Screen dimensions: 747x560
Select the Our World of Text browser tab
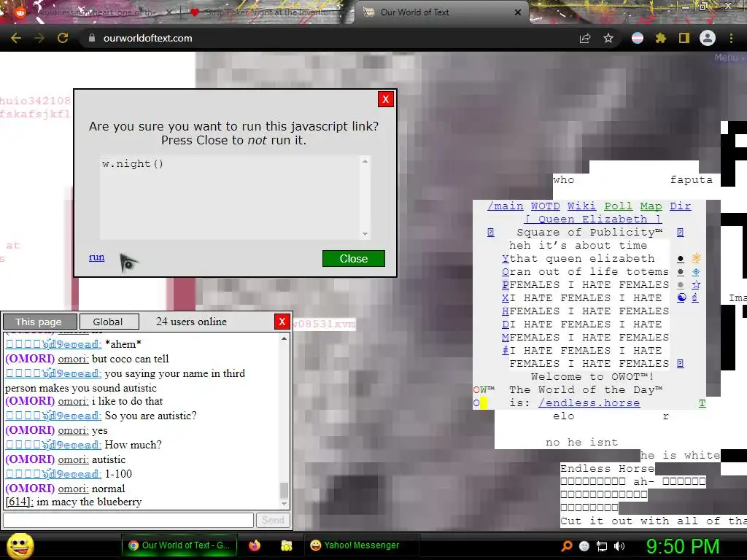(441, 12)
